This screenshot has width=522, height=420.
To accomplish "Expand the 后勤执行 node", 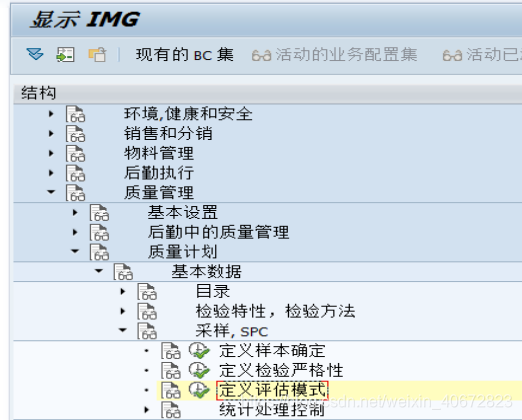I will pyautogui.click(x=51, y=173).
